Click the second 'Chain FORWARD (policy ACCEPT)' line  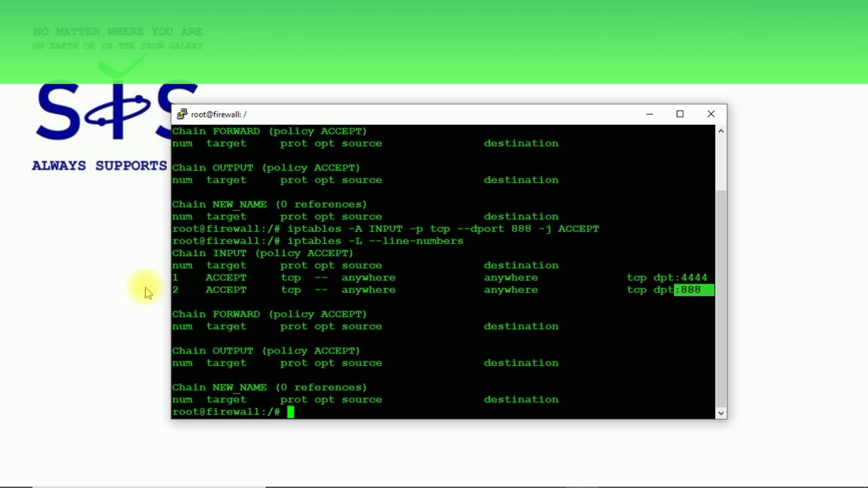tap(269, 314)
